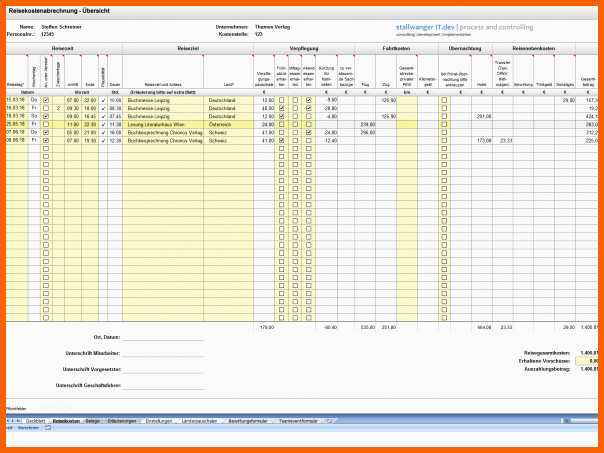Select the Reisekosten sheet tab

[66, 421]
